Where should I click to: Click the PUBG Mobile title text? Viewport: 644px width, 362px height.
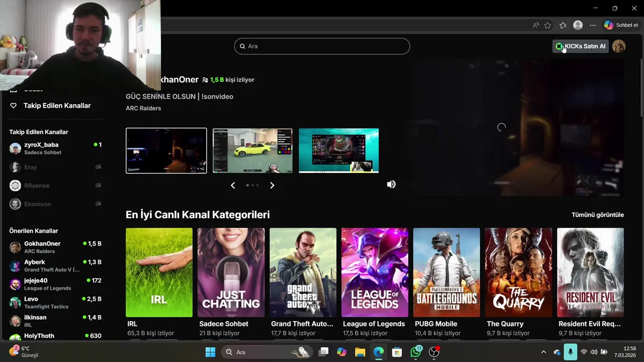[x=436, y=324]
